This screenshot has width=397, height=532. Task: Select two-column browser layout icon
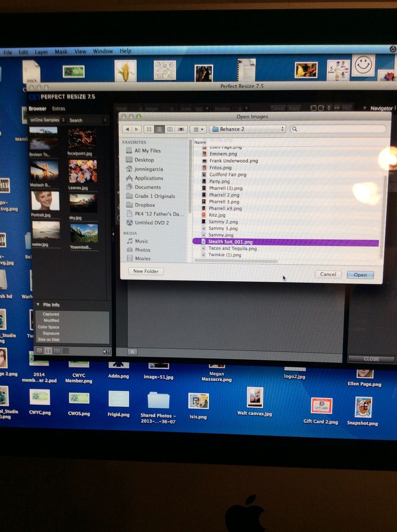(x=48, y=351)
